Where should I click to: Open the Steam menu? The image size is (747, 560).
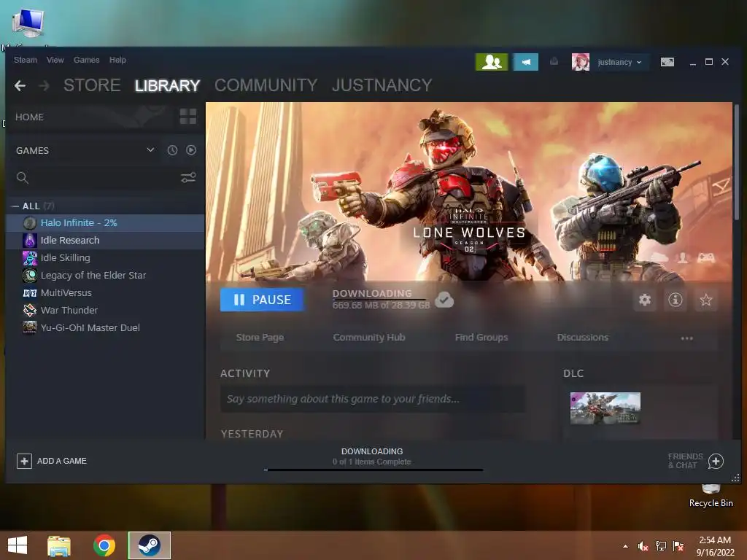(x=26, y=60)
